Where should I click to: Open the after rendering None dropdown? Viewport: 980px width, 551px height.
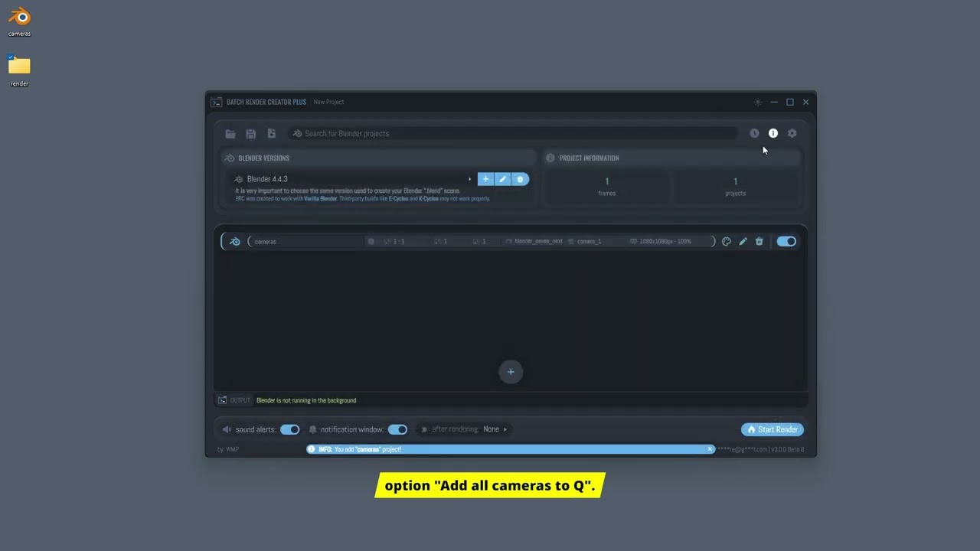(495, 429)
